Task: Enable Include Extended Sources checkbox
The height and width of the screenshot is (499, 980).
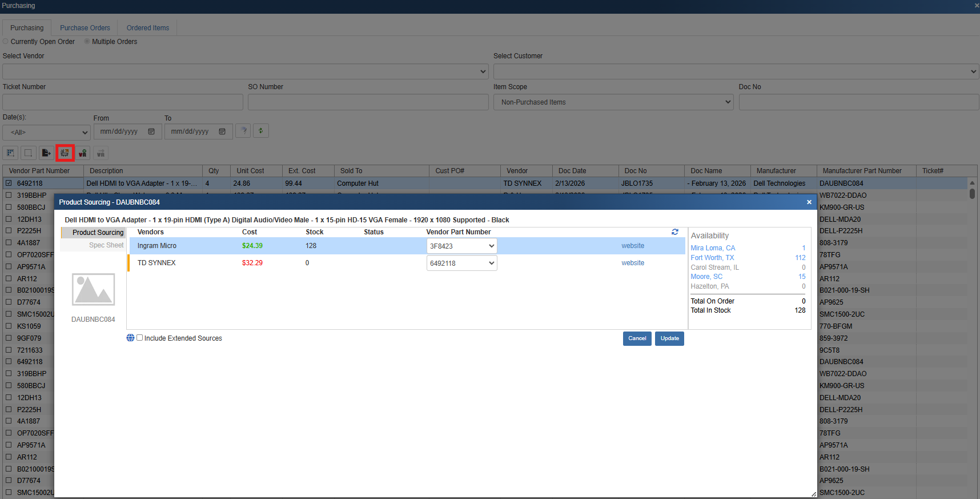Action: pyautogui.click(x=140, y=338)
